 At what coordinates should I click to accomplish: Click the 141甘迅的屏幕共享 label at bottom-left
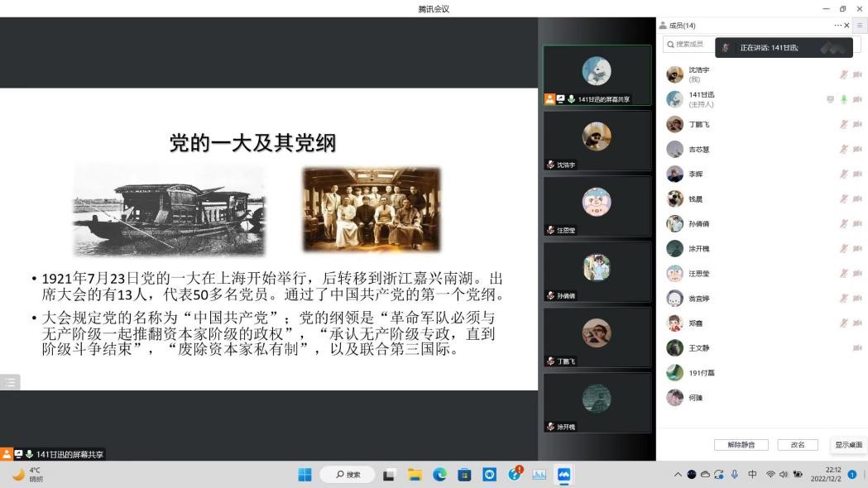[x=70, y=454]
